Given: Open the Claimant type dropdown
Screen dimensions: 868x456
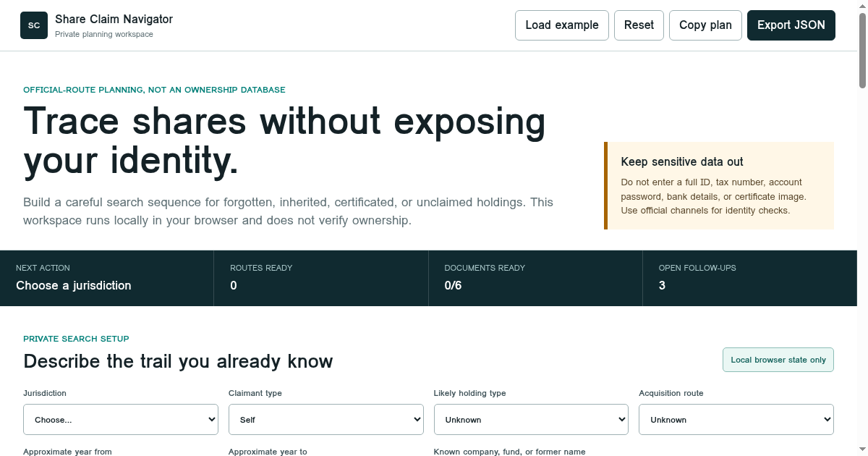Looking at the screenshot, I should [x=326, y=420].
